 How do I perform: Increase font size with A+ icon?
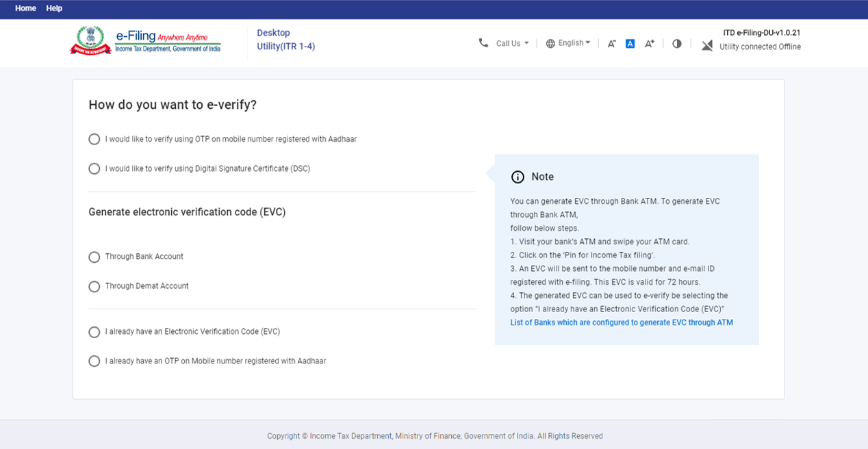click(x=650, y=44)
